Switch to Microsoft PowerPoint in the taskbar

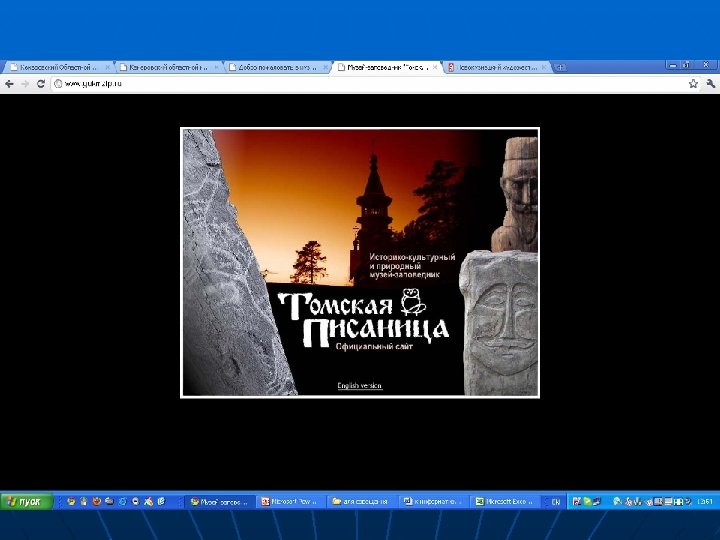click(291, 502)
